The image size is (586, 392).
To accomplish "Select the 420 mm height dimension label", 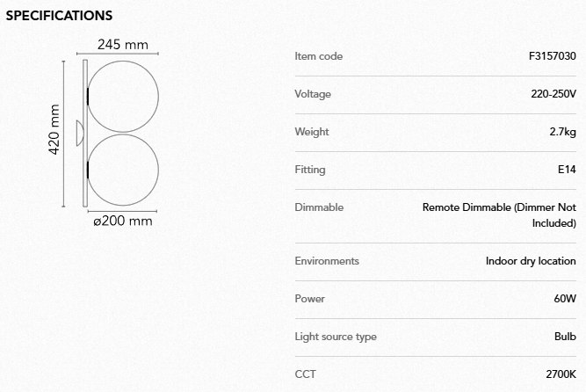I will click(x=54, y=131).
